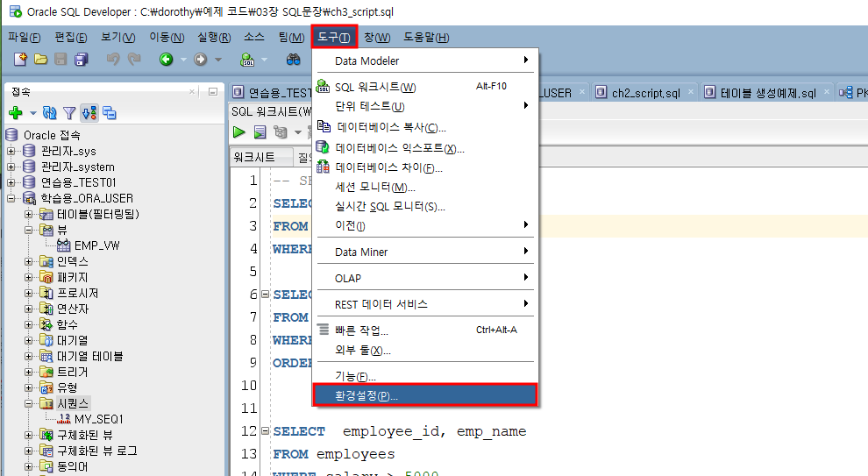
Task: Click the Undo toolbar icon
Action: 113,60
